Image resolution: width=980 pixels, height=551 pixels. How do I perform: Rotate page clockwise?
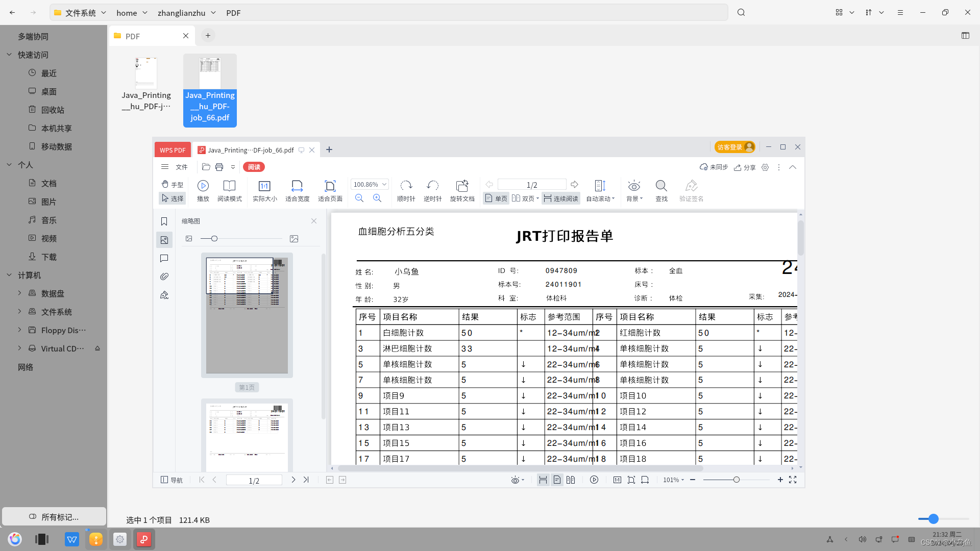point(406,191)
